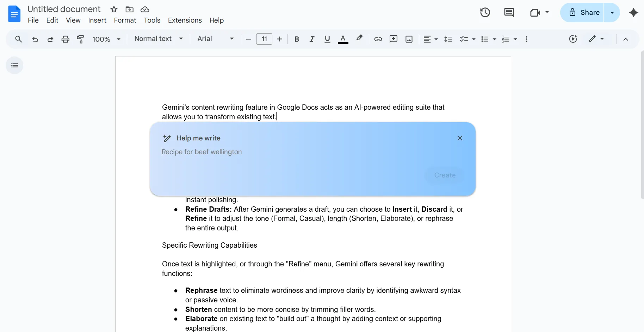Open the zoom level dropdown
644x332 pixels.
pyautogui.click(x=106, y=39)
